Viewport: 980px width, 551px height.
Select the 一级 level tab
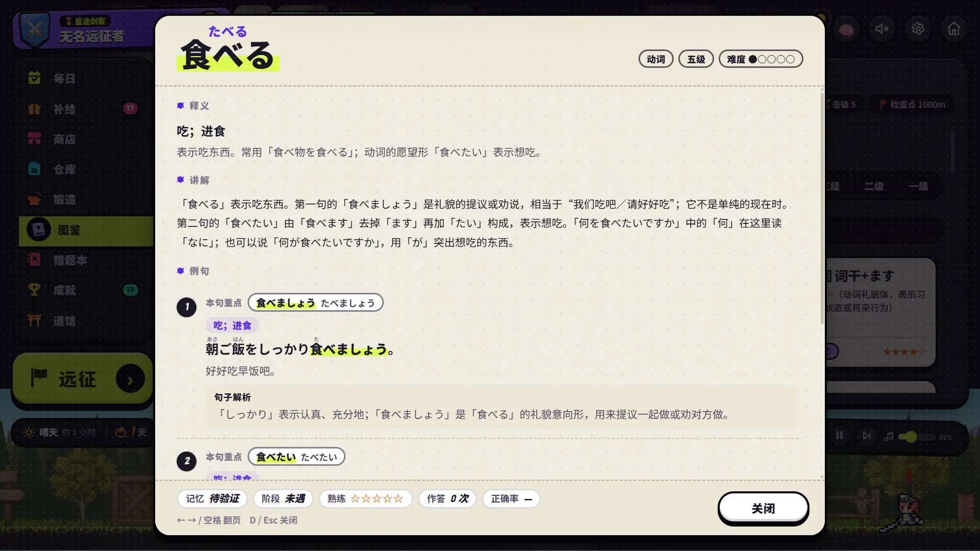[918, 186]
